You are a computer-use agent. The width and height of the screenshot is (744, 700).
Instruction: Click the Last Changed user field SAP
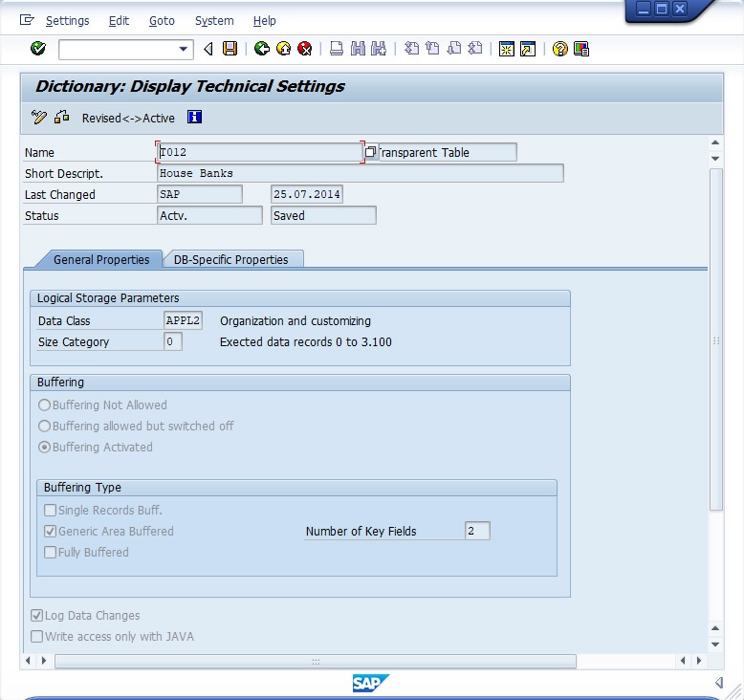tap(200, 194)
